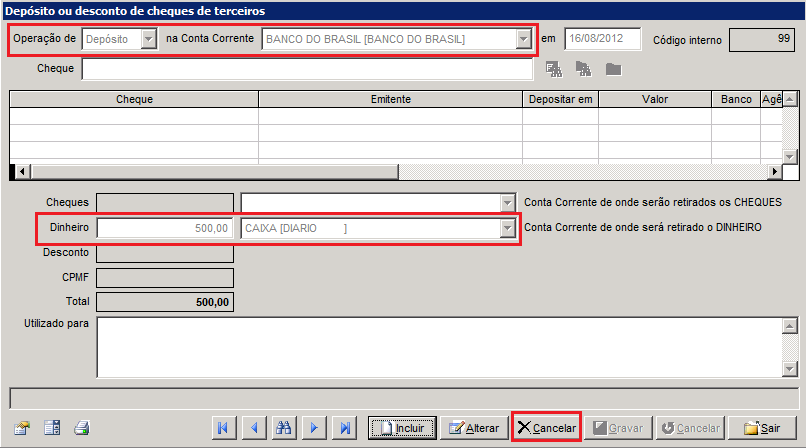Click the Incluir button
Viewport: 806px width, 448px height.
[402, 427]
